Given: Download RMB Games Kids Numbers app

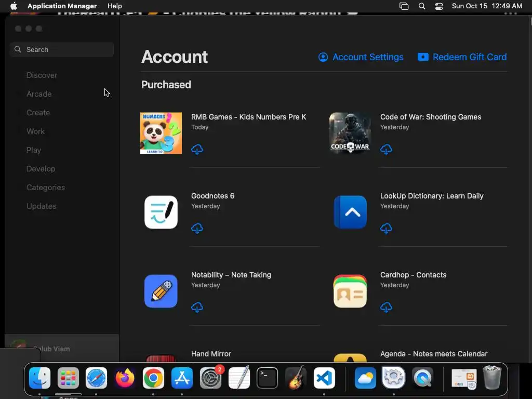Looking at the screenshot, I should tap(197, 149).
